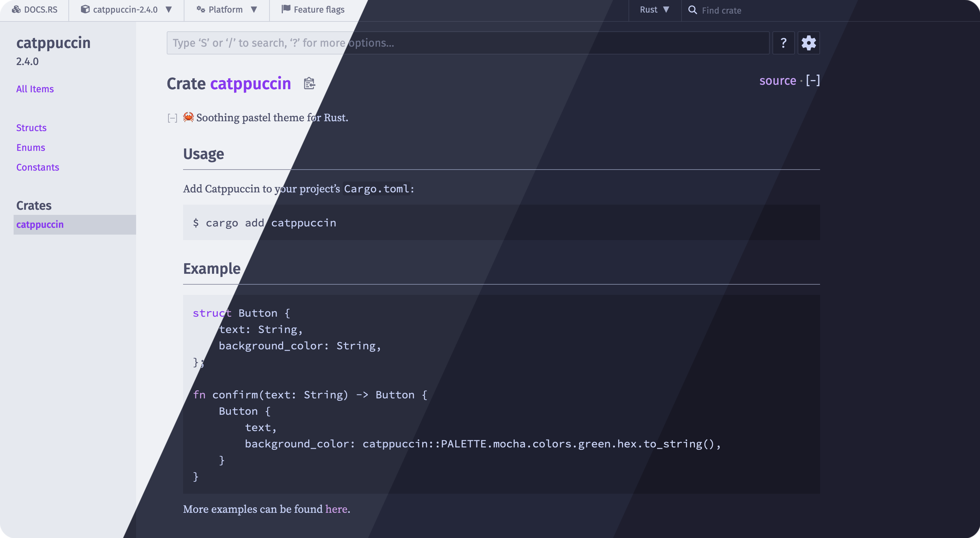Click the magnifier icon beside Find crate
Image resolution: width=980 pixels, height=538 pixels.
pyautogui.click(x=692, y=10)
